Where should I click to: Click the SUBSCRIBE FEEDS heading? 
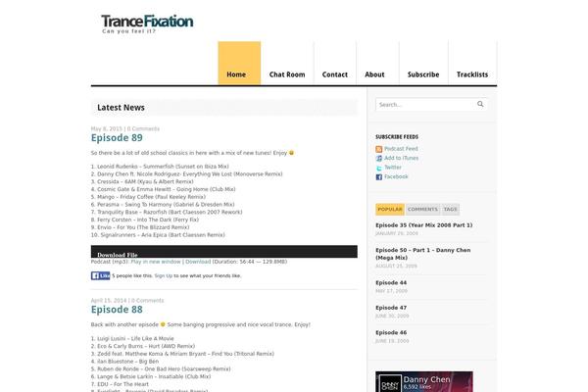point(397,137)
